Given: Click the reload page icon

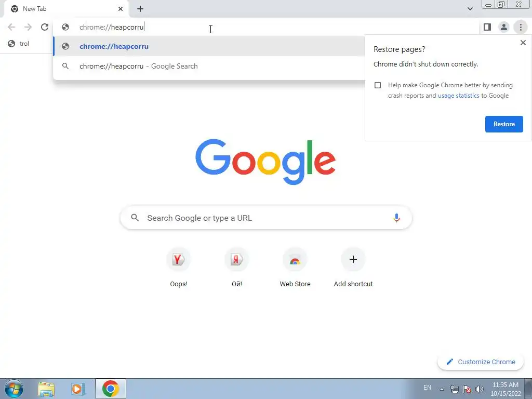Looking at the screenshot, I should tap(45, 27).
